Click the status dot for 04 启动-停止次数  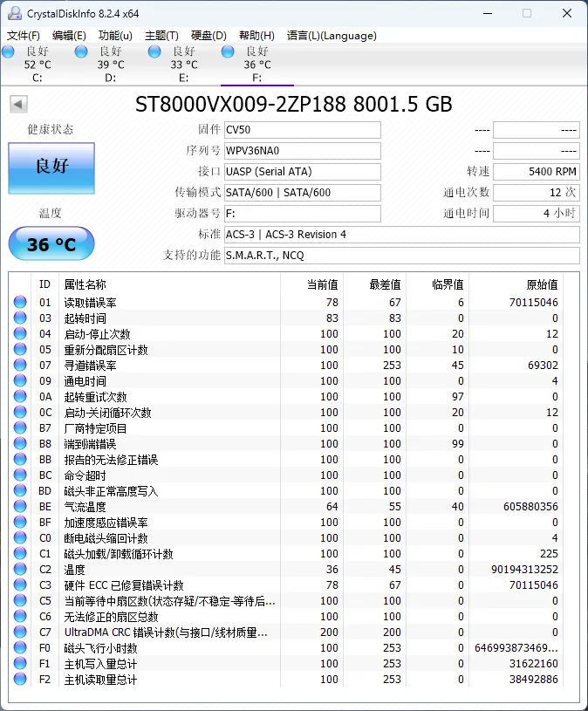pos(20,334)
